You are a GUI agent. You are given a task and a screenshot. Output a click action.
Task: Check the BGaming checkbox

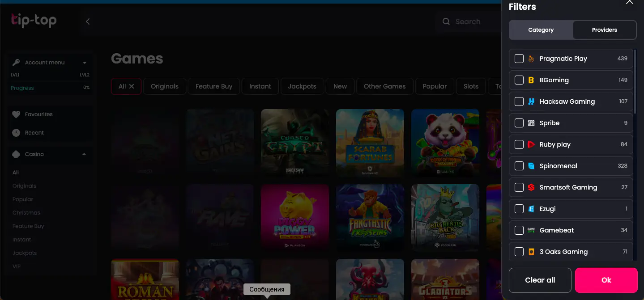[x=519, y=80]
